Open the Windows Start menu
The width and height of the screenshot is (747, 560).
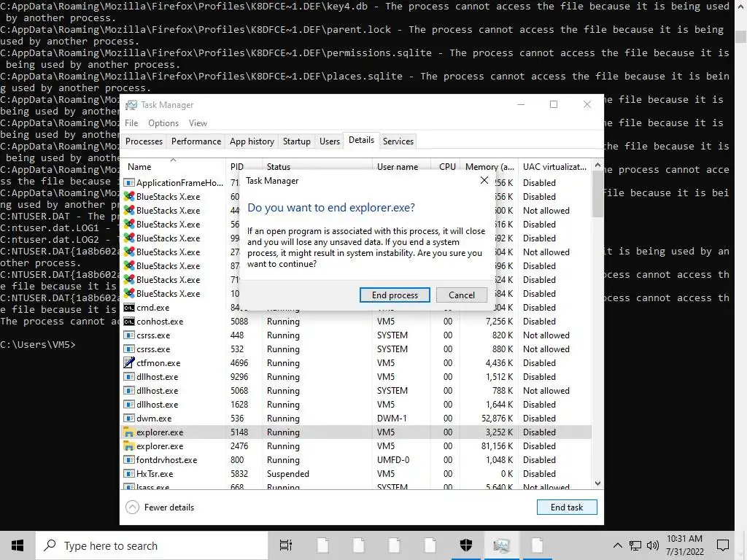(18, 545)
